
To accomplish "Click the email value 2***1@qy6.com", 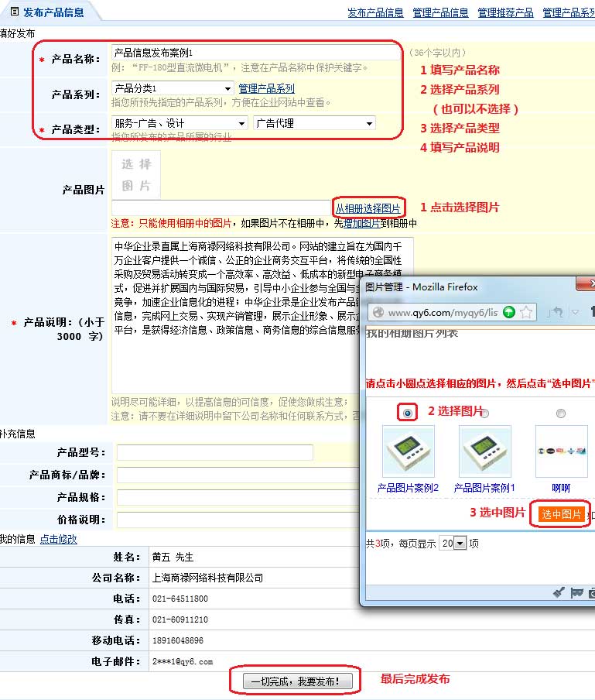I will (183, 661).
